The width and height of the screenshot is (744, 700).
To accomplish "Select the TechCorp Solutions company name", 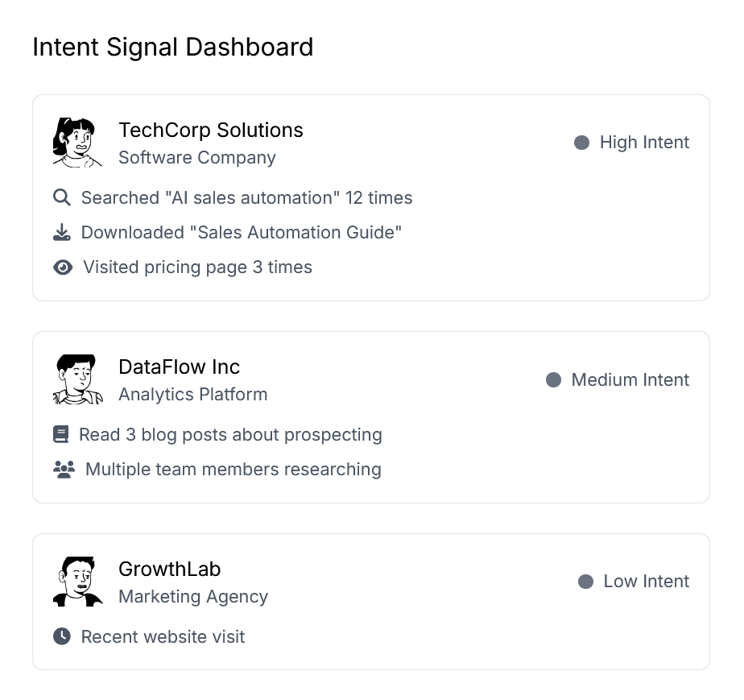I will (210, 130).
